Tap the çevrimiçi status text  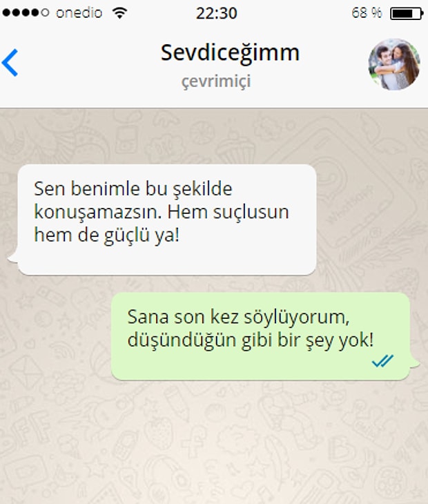click(x=216, y=81)
